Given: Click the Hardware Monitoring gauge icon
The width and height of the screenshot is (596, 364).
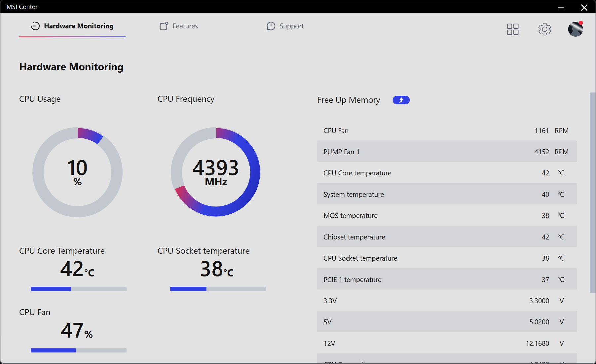Looking at the screenshot, I should tap(35, 26).
